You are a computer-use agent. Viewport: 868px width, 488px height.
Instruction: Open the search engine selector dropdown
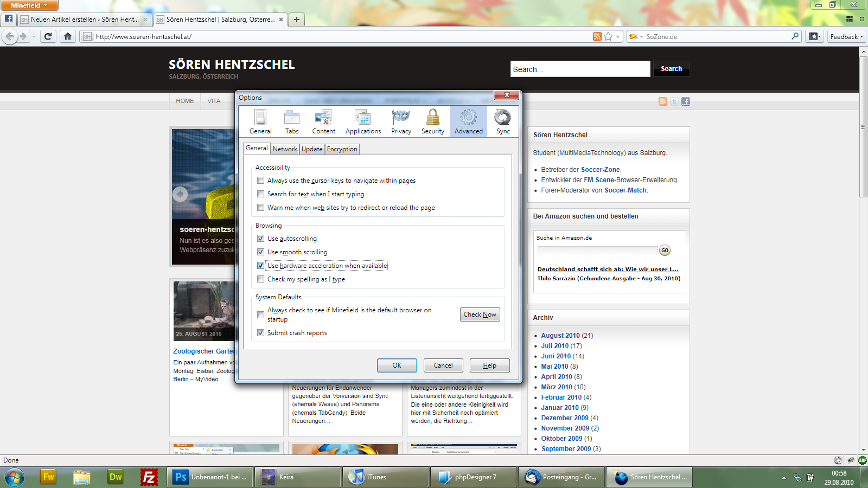tap(635, 36)
